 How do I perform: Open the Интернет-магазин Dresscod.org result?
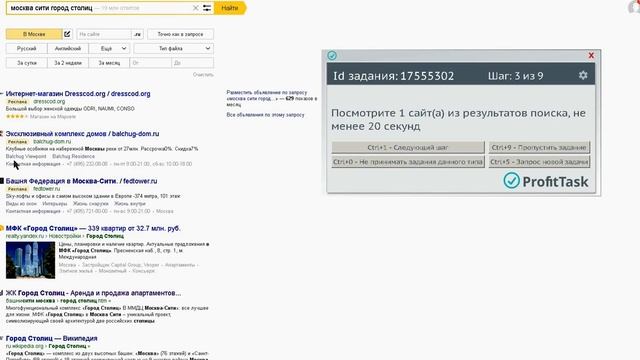coord(78,93)
